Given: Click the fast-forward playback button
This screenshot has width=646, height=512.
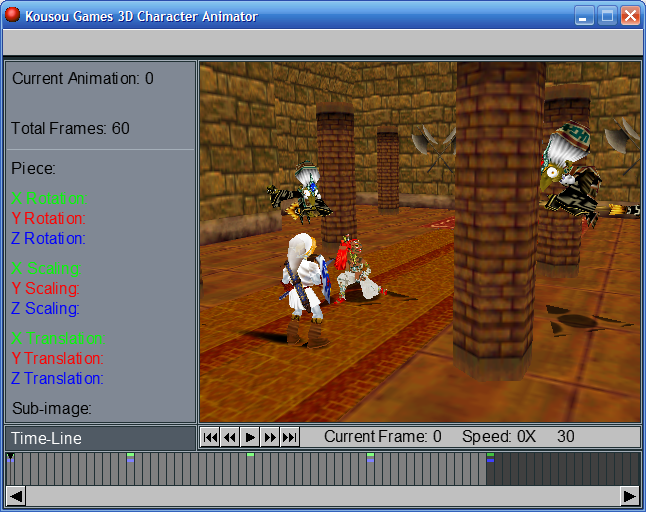Looking at the screenshot, I should tap(270, 437).
